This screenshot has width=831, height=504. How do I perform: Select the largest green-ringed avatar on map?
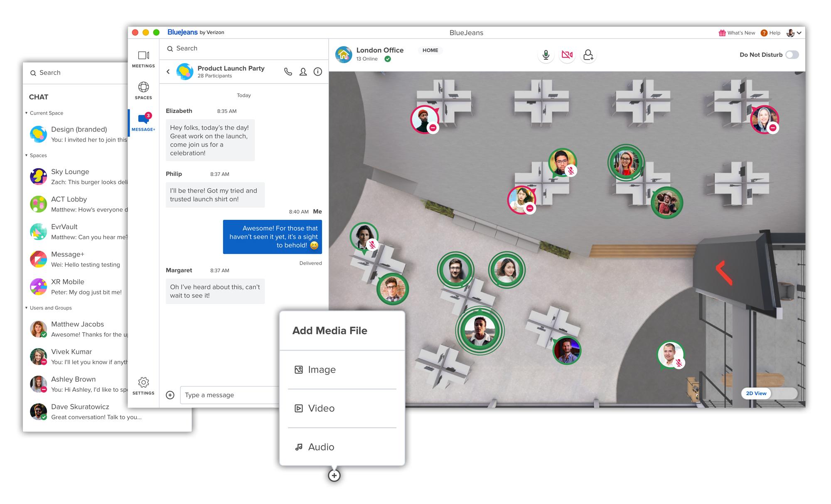click(x=480, y=331)
